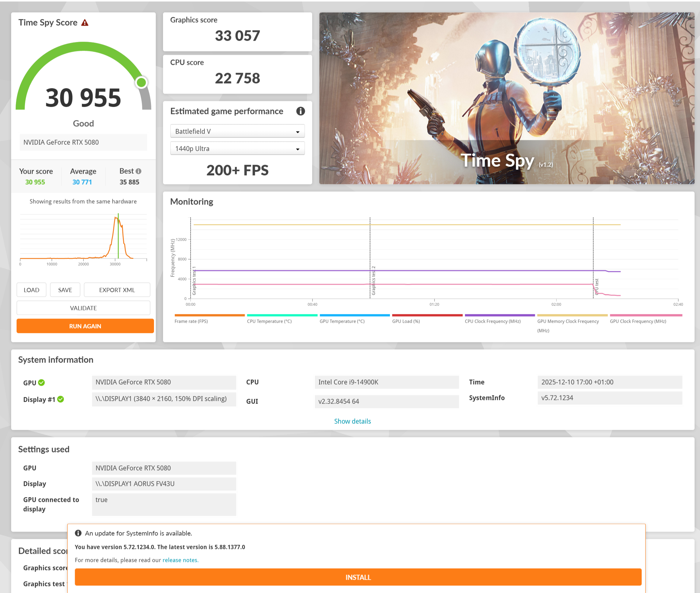
Task: Toggle CPU Temperature legend in Monitoring
Action: [x=269, y=321]
